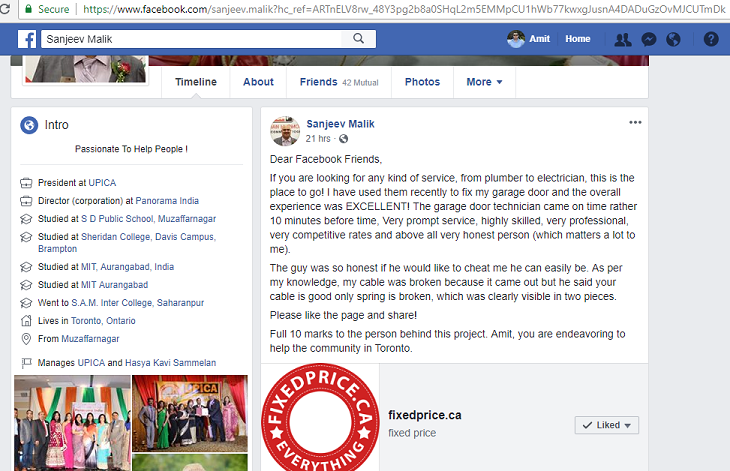The width and height of the screenshot is (730, 471).
Task: Open the UPICA link next to President
Action: (101, 183)
